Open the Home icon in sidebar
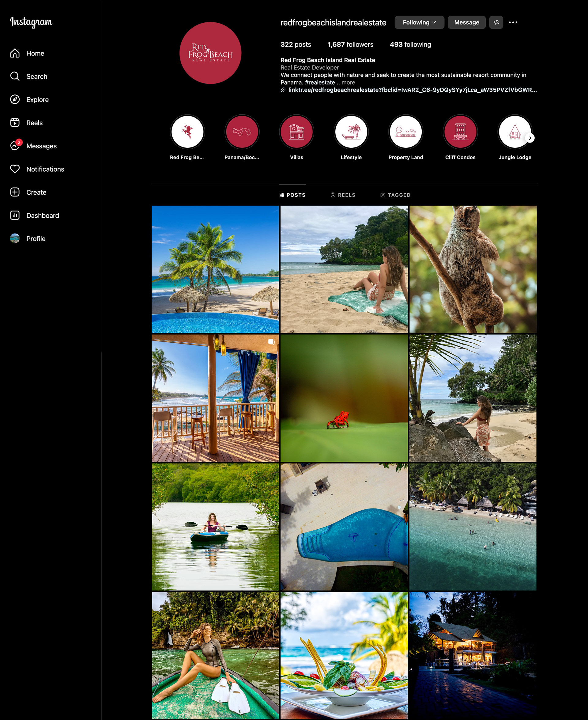Viewport: 588px width, 720px height. 15,53
